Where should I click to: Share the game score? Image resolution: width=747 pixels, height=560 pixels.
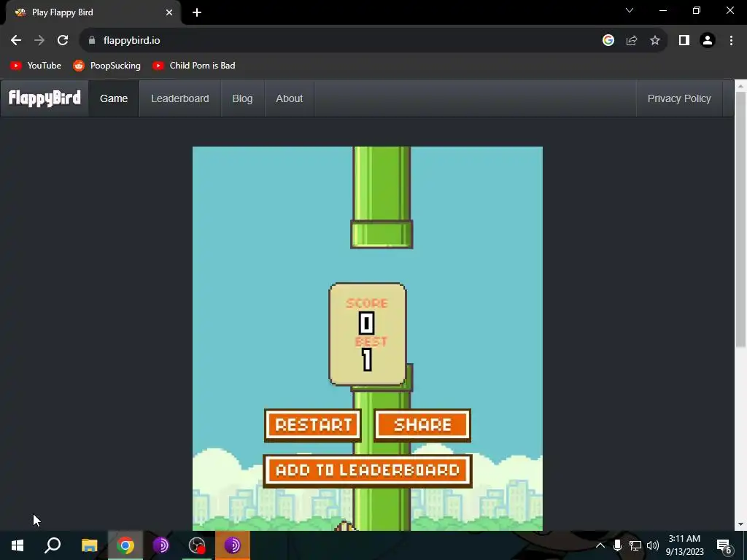pyautogui.click(x=422, y=425)
